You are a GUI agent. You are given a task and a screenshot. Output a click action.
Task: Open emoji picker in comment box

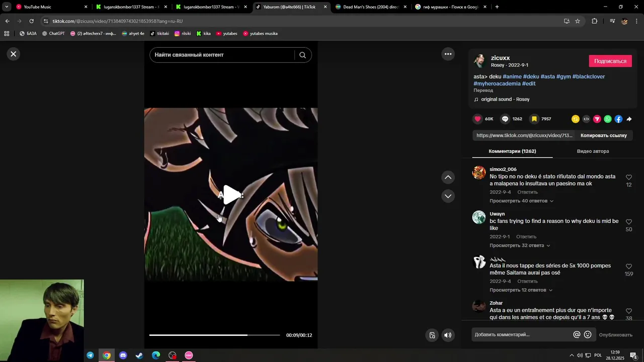coord(588,334)
